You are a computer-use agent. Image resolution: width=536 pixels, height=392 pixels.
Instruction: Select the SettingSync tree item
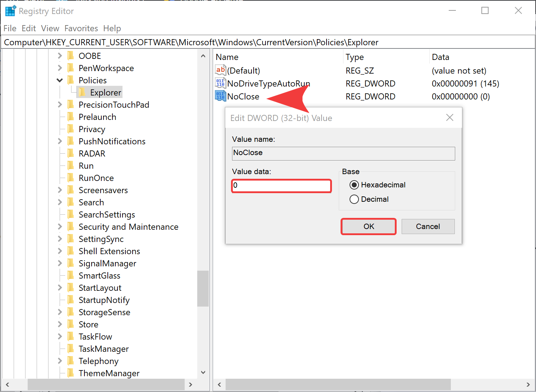click(101, 239)
